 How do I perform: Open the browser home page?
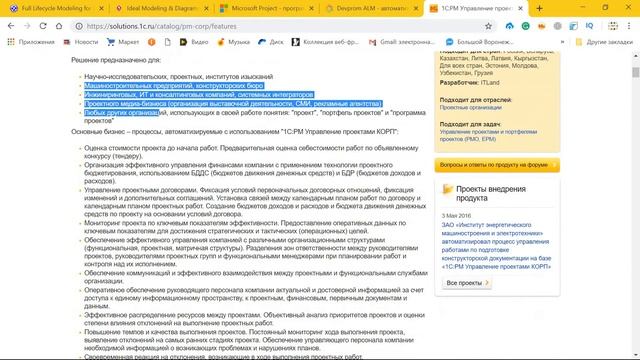pyautogui.click(x=59, y=26)
